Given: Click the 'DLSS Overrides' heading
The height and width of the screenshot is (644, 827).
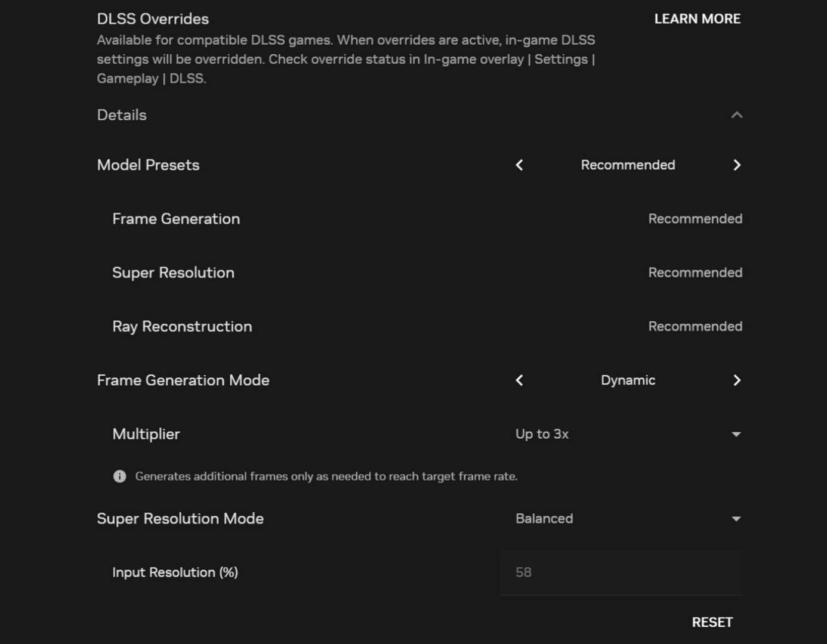Looking at the screenshot, I should pyautogui.click(x=153, y=19).
